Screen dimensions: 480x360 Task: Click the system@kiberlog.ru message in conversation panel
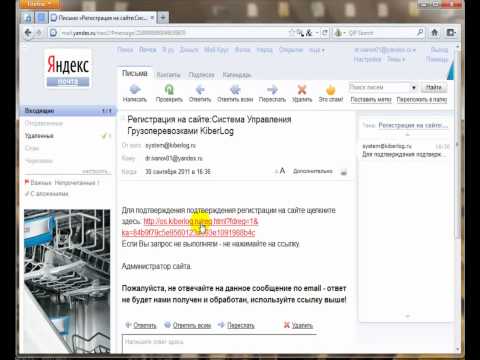point(406,150)
